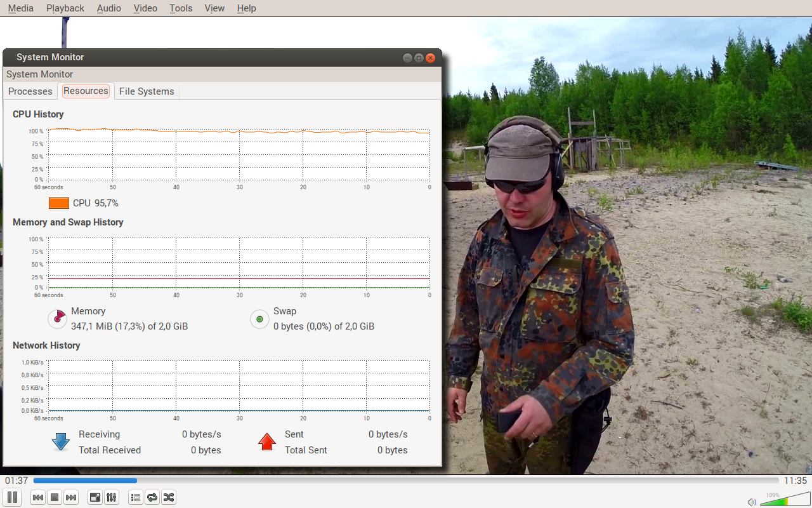This screenshot has width=812, height=508.
Task: Switch to the Processes tab
Action: pos(30,91)
